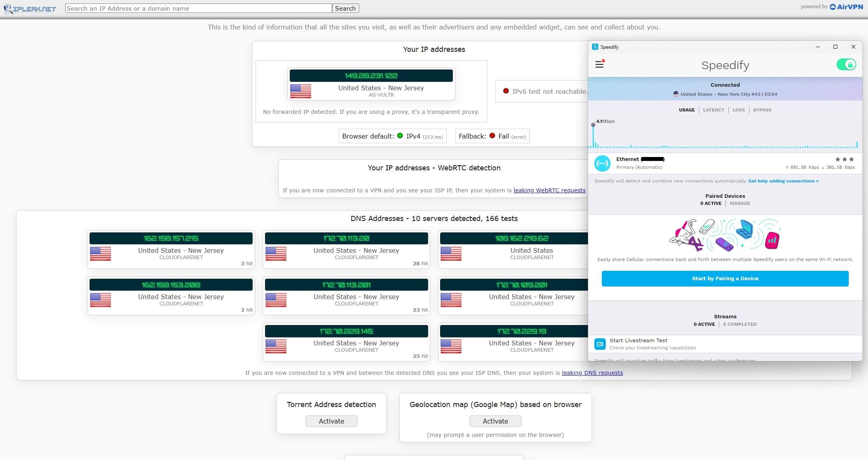Click Start by Pairing a Device button

tap(725, 278)
